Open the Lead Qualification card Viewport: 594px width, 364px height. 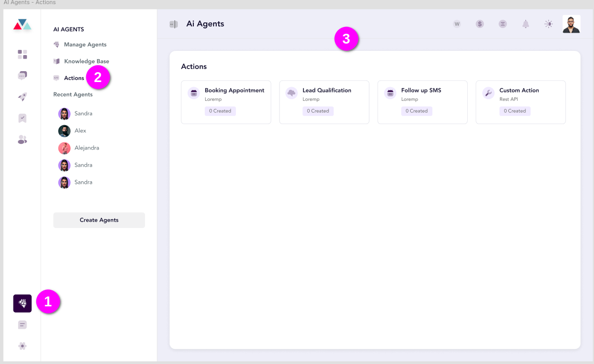pos(324,102)
